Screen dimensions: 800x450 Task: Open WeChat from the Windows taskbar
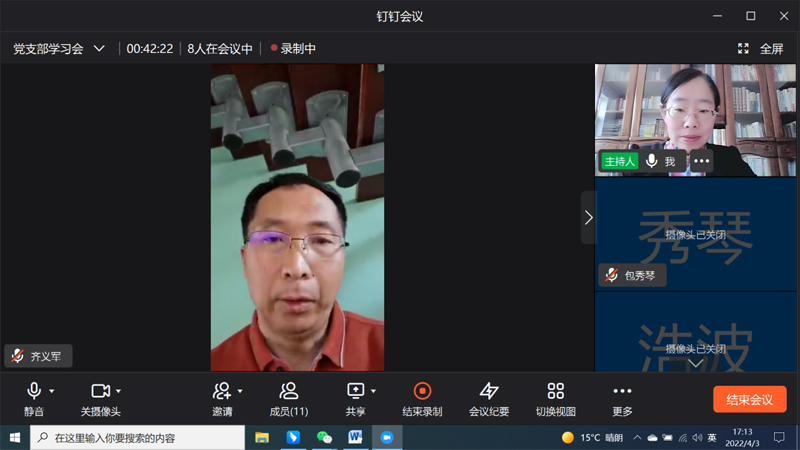pos(324,437)
